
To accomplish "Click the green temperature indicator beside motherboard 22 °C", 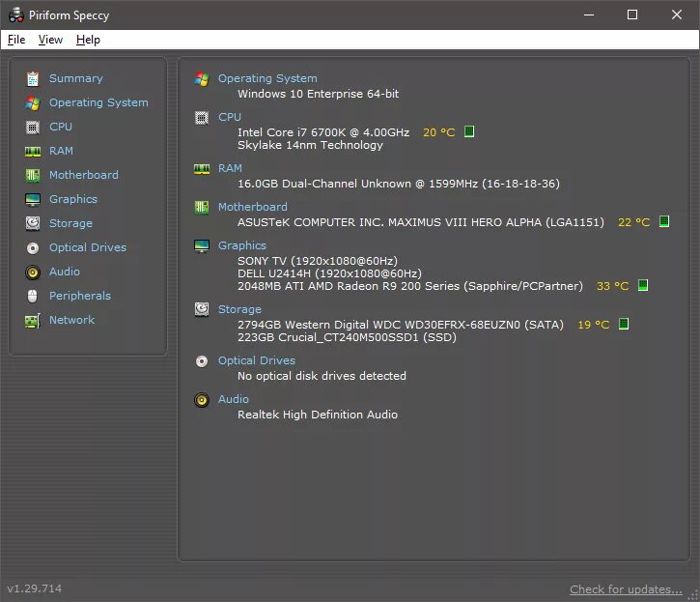I will [664, 221].
